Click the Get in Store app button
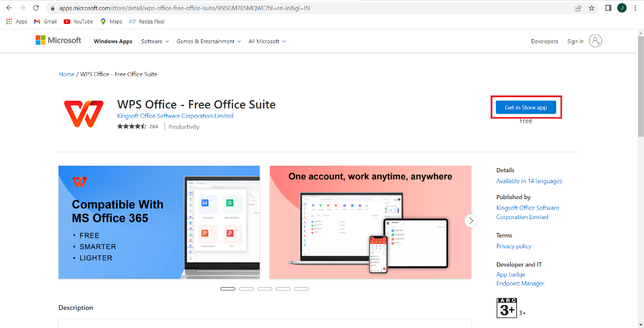This screenshot has width=644, height=328. coord(526,108)
